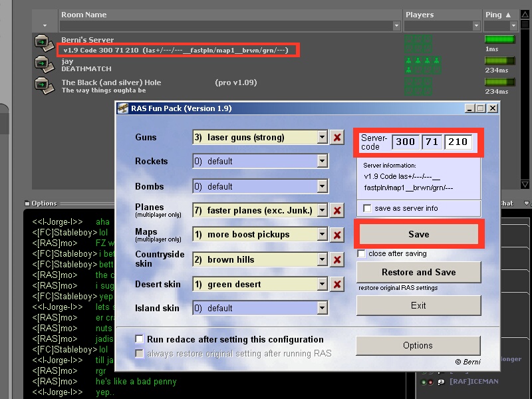Clear the Guns setting with its red X
Viewport: 532px width, 399px height.
click(x=337, y=138)
